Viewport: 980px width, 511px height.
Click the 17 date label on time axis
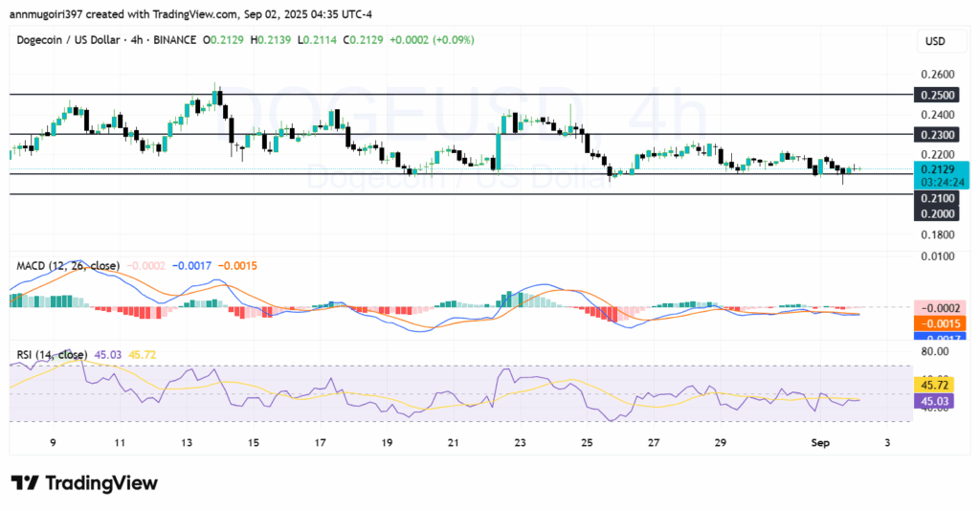[x=320, y=443]
